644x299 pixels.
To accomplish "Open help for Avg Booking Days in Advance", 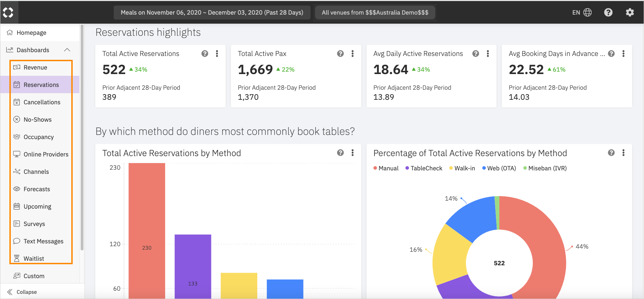I will pyautogui.click(x=611, y=54).
